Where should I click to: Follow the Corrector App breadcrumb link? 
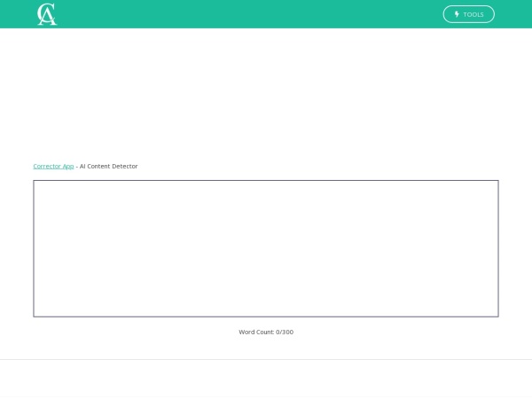click(x=53, y=166)
